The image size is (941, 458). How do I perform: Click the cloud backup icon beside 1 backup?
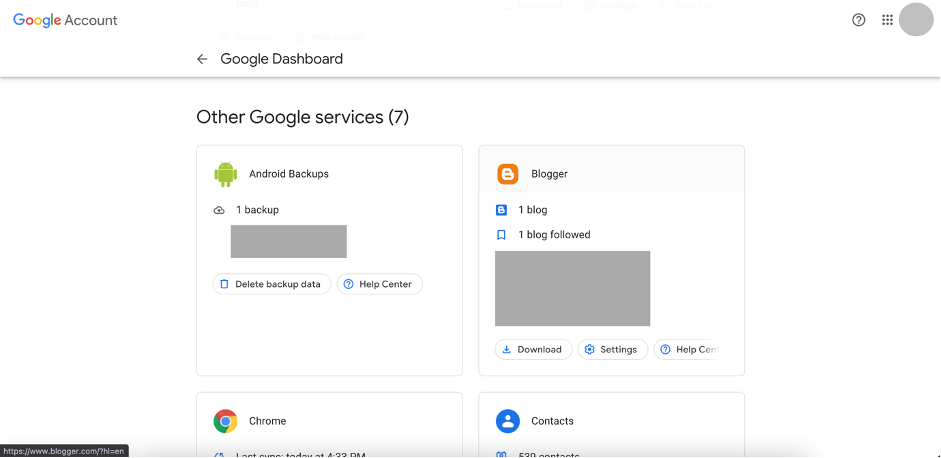219,210
